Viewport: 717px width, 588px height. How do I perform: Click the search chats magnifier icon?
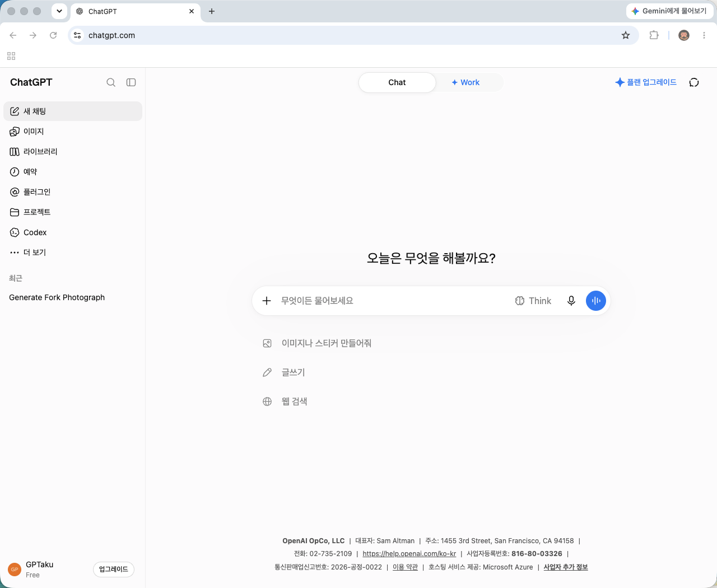coord(111,82)
